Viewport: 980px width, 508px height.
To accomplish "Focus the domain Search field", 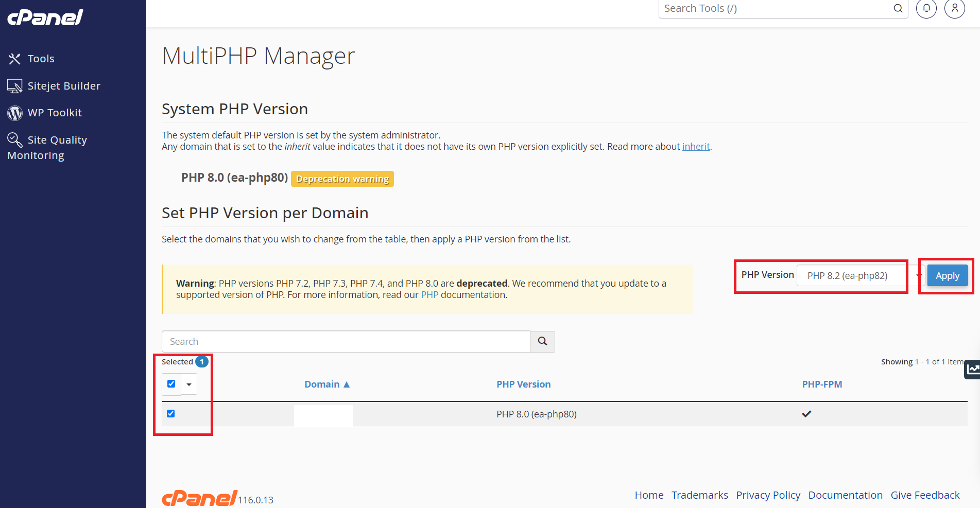I will (346, 341).
